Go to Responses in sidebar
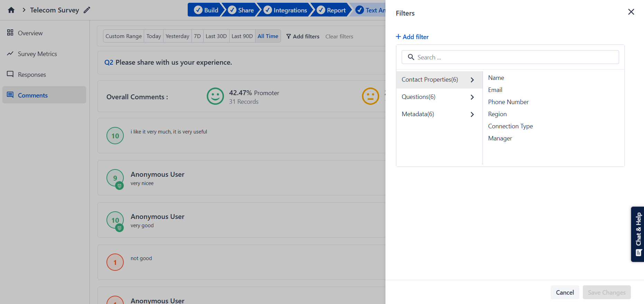 click(32, 75)
